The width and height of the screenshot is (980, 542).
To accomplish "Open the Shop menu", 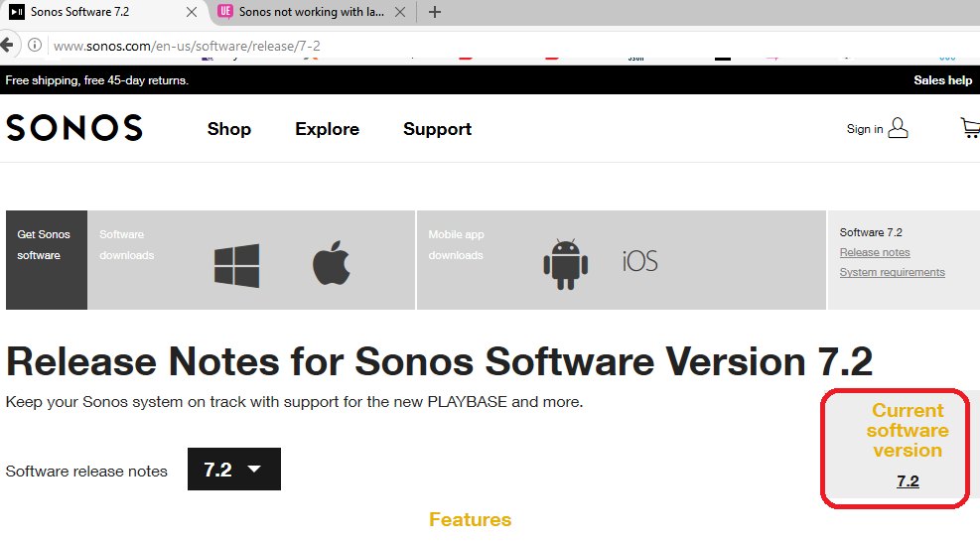I will click(x=228, y=129).
